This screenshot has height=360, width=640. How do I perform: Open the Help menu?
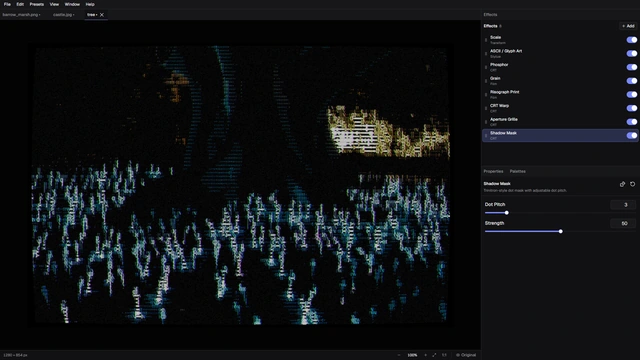coord(90,4)
